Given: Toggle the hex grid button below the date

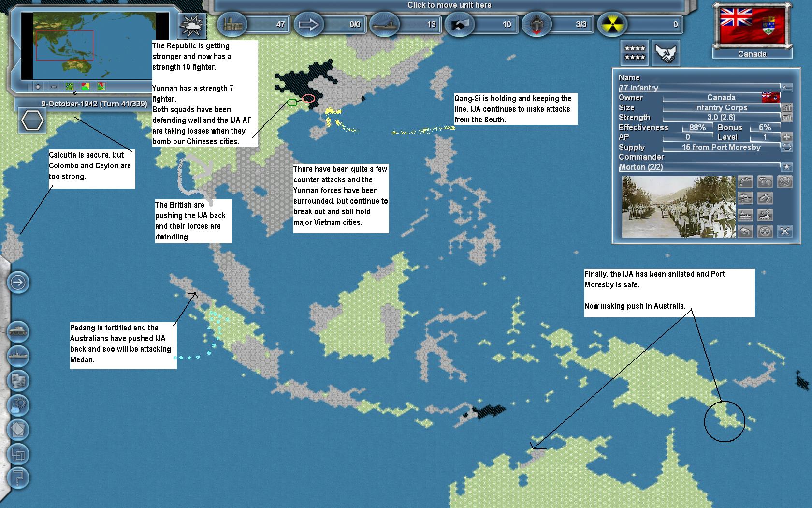Looking at the screenshot, I should [x=33, y=121].
